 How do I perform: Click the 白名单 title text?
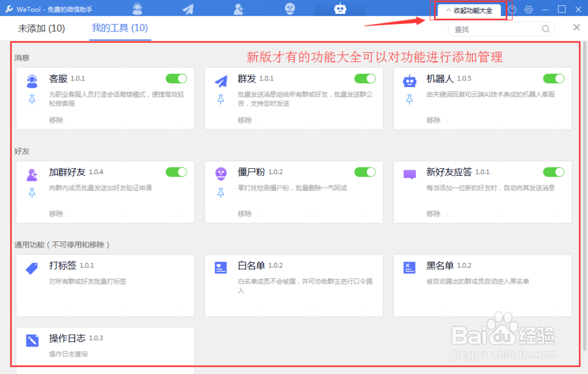(x=251, y=266)
